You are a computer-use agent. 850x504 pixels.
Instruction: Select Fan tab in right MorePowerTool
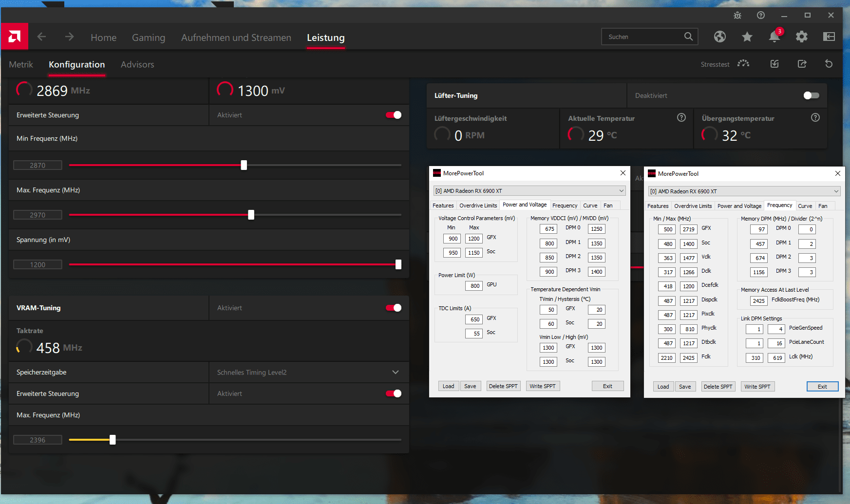823,206
